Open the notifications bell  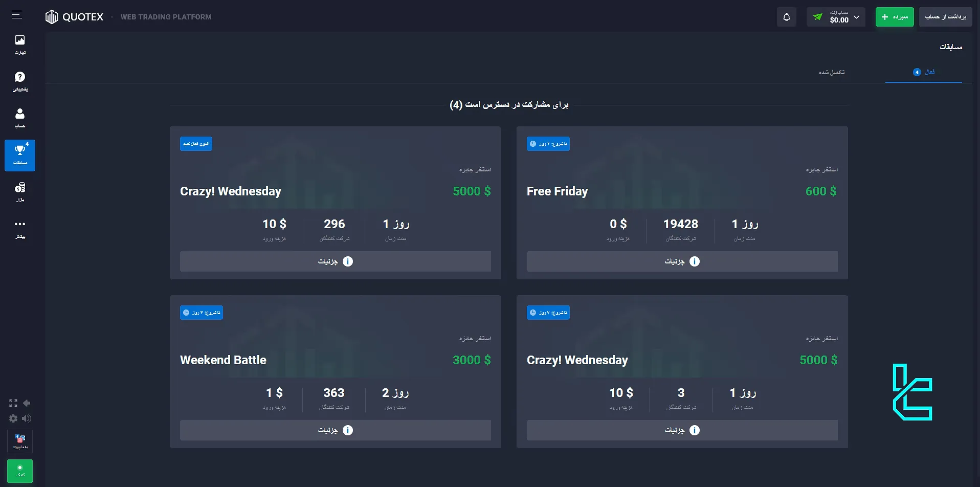787,17
